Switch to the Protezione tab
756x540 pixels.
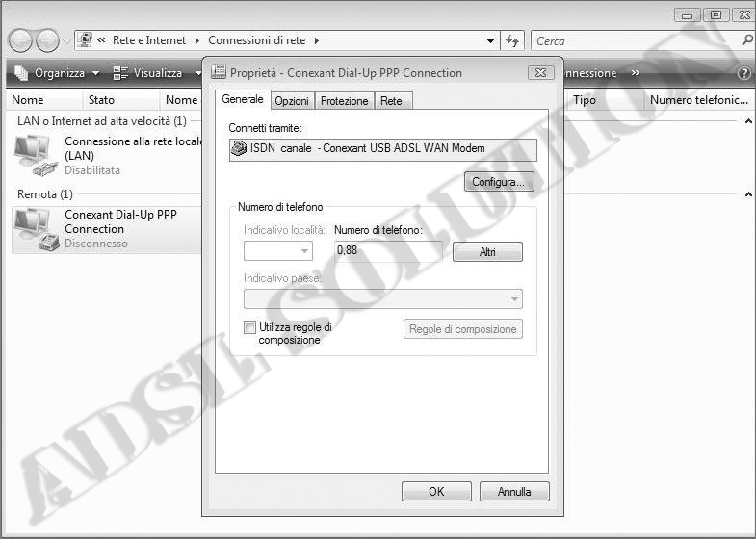pos(344,101)
